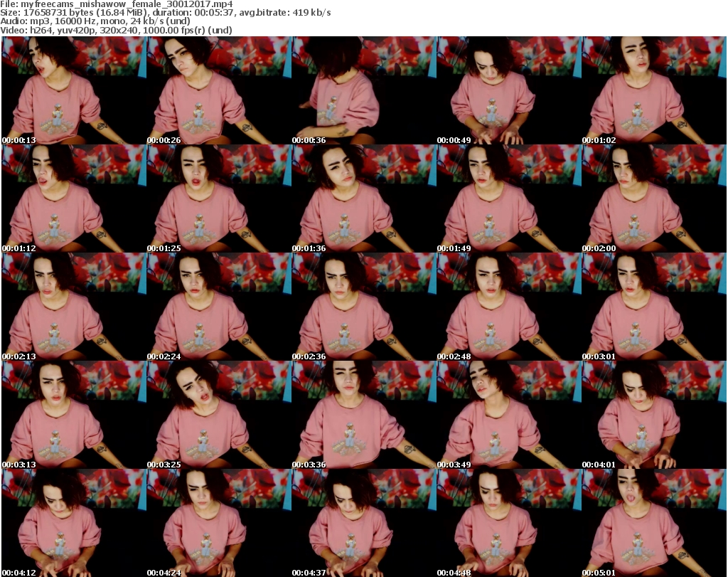728x577 pixels.
Task: Open the thumbnail frame stamped 00:02:36
Action: coord(363,307)
